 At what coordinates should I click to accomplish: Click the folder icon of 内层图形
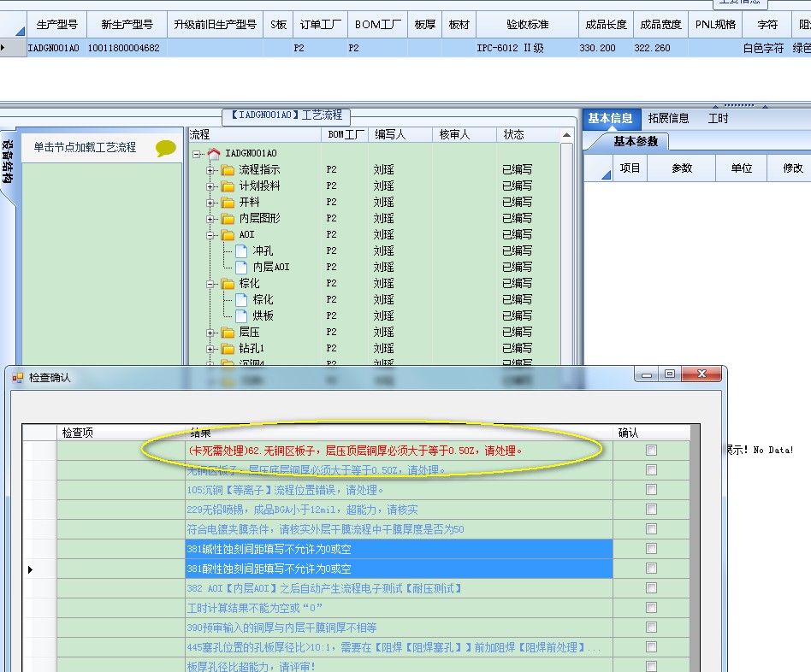tap(228, 219)
